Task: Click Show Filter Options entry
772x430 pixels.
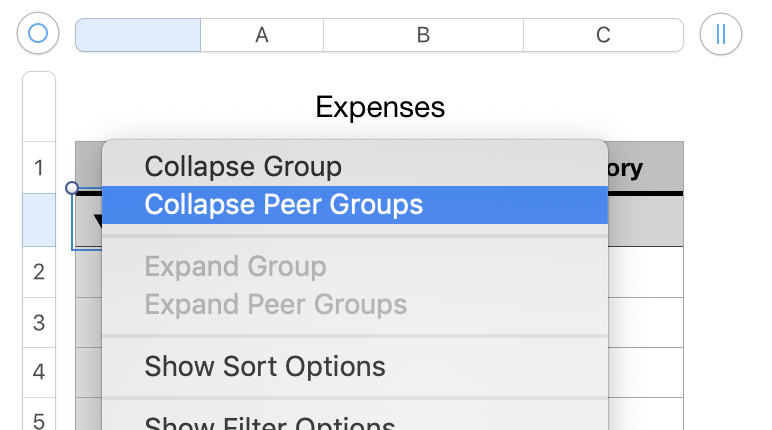Action: (270, 424)
